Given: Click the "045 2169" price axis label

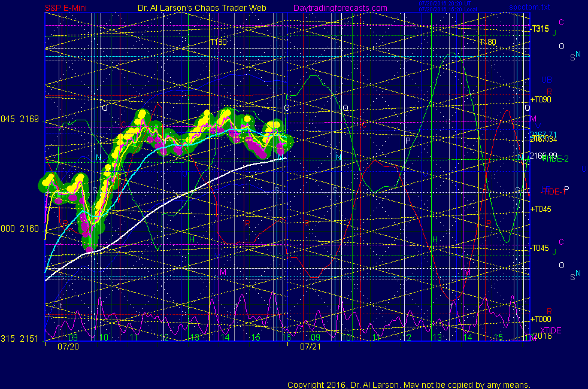Looking at the screenshot, I should 20,119.
